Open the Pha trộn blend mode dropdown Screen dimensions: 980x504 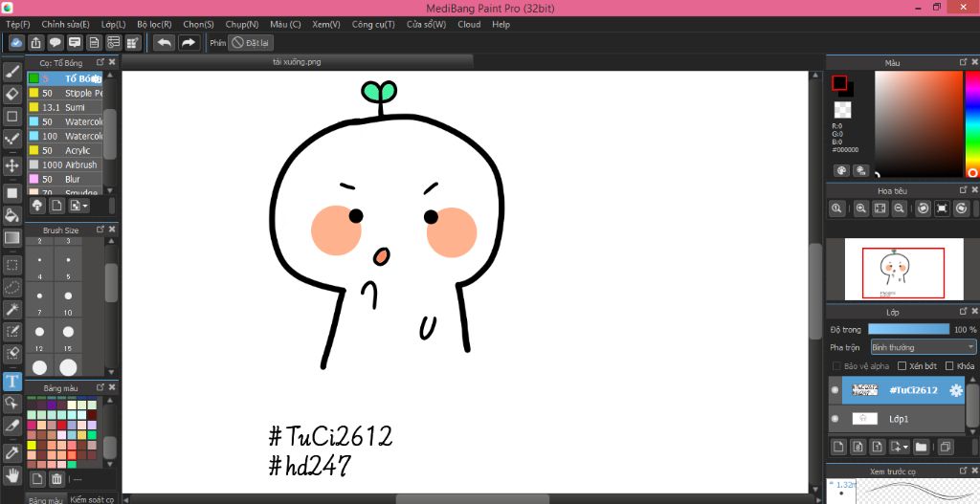pos(924,347)
